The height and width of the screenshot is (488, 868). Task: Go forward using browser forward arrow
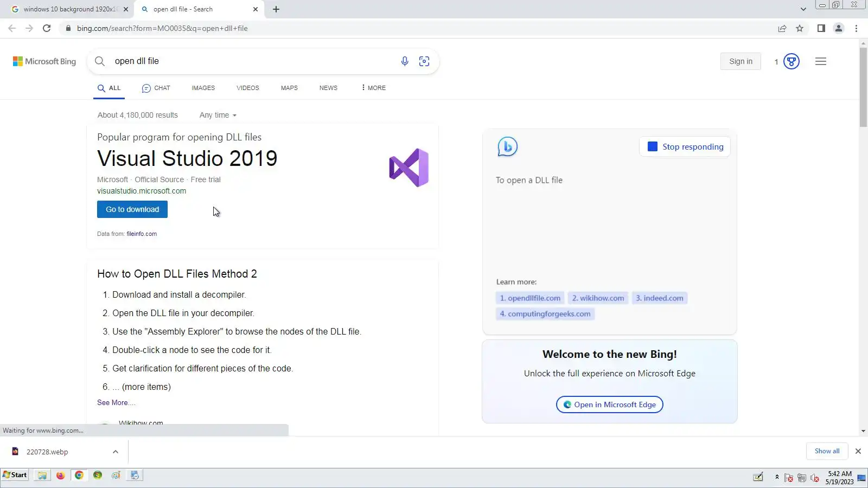pyautogui.click(x=29, y=28)
